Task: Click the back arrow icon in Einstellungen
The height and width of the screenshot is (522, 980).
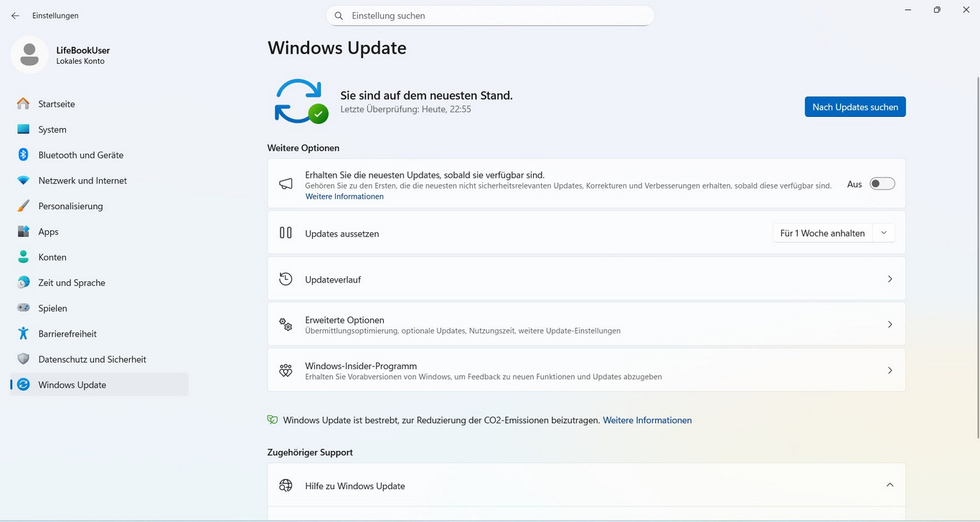Action: pos(15,16)
